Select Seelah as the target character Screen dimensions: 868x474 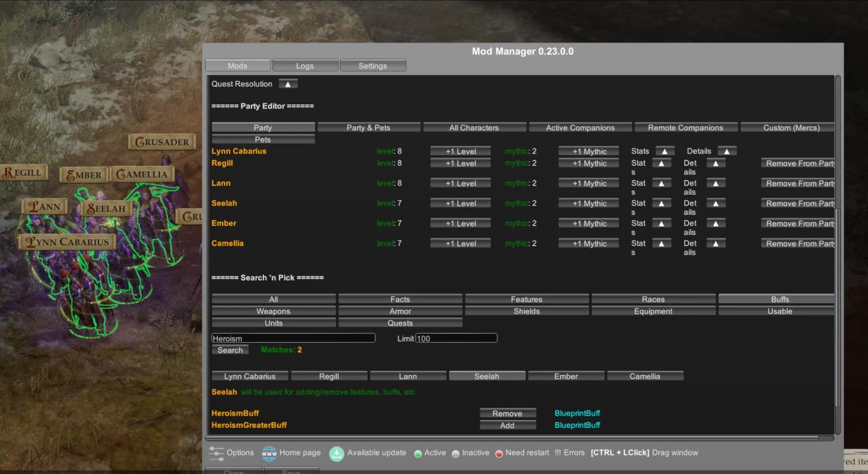487,376
